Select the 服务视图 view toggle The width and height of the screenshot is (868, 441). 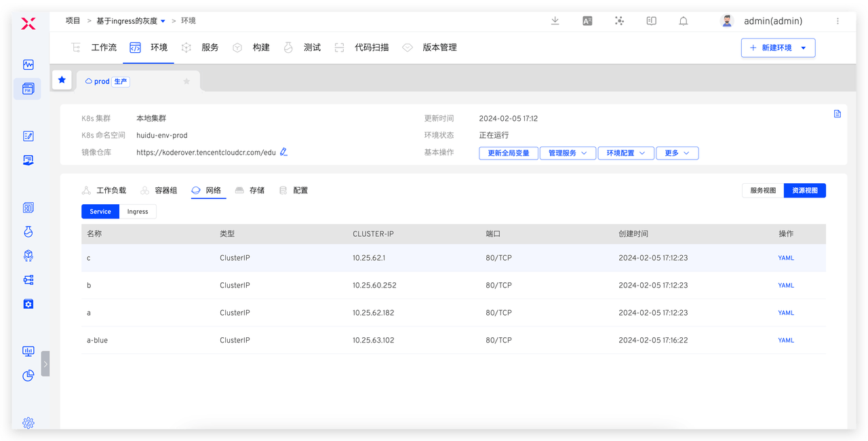(x=763, y=191)
